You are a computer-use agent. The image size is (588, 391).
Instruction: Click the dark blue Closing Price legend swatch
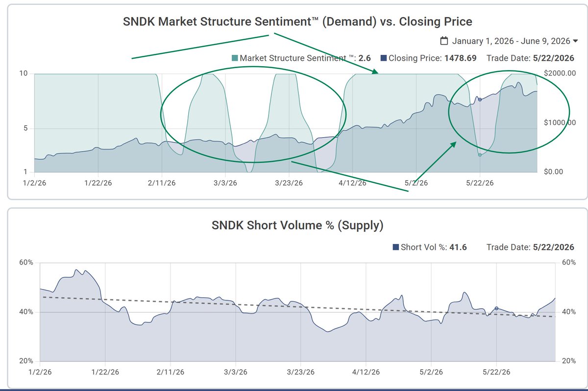[x=384, y=58]
